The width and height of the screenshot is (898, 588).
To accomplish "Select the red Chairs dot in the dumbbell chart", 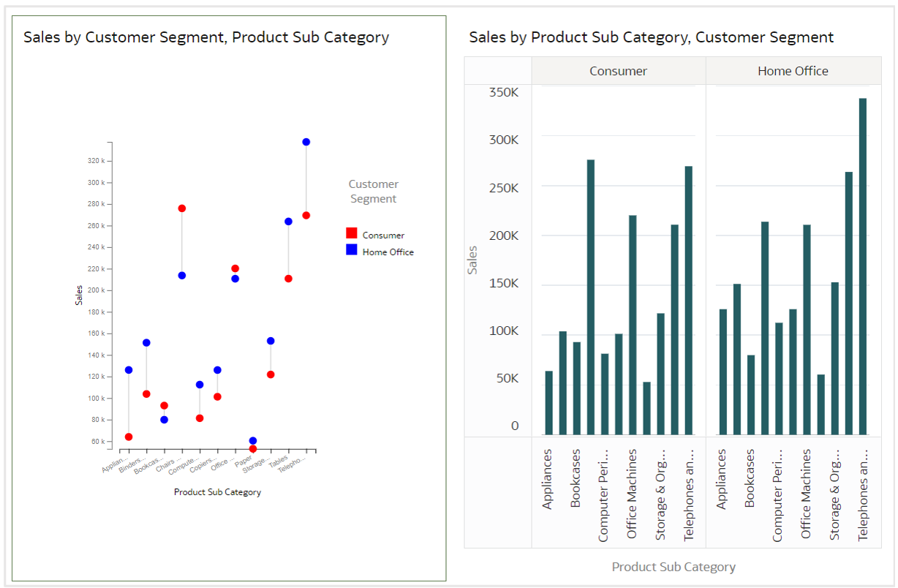I will 182,208.
